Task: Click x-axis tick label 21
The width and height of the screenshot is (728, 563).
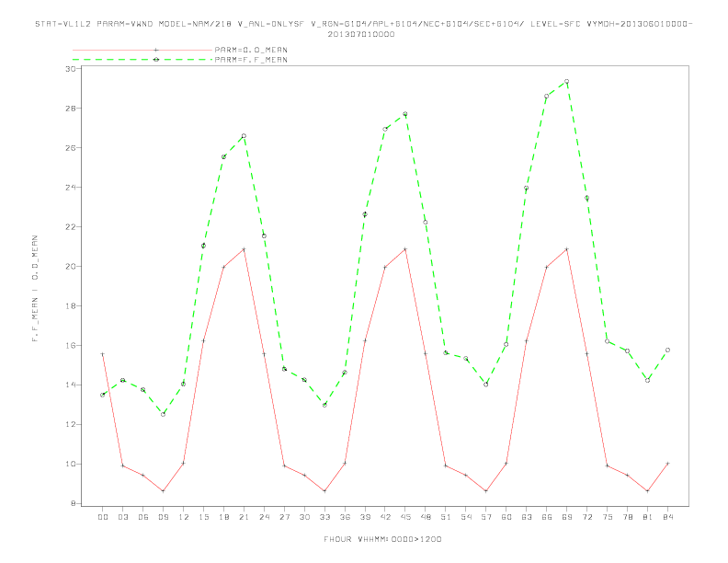Action: click(x=244, y=517)
